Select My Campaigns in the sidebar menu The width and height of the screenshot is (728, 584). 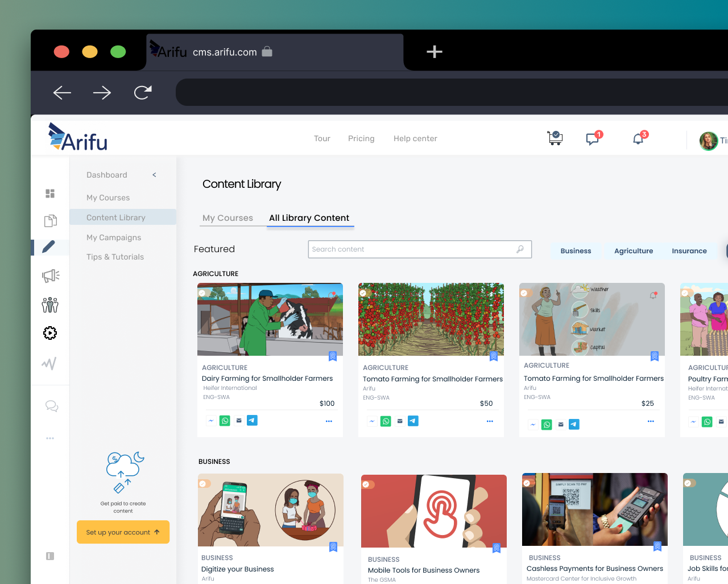(114, 237)
